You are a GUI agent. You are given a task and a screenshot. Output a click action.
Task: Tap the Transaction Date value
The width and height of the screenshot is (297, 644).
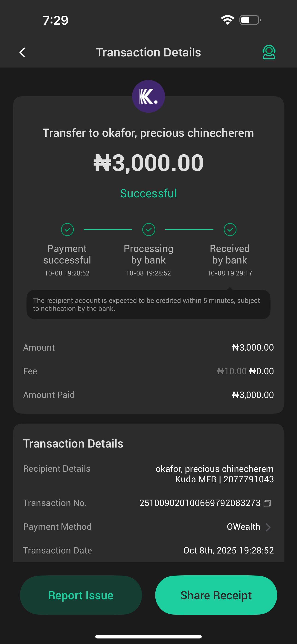[x=228, y=550]
